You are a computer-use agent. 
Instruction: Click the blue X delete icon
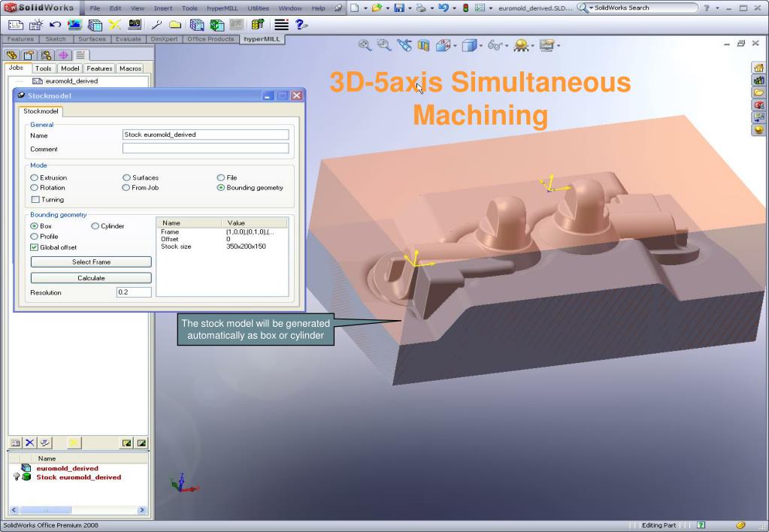click(30, 442)
